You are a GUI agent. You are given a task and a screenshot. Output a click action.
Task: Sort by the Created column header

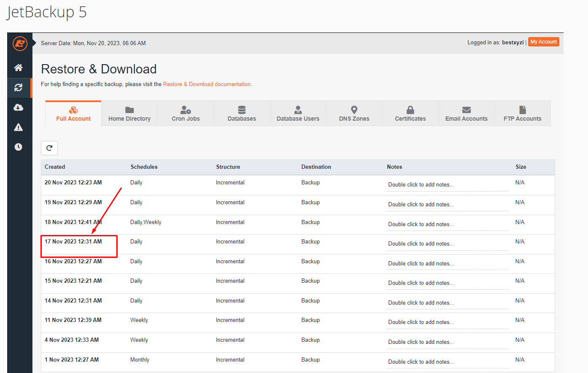[x=55, y=167]
